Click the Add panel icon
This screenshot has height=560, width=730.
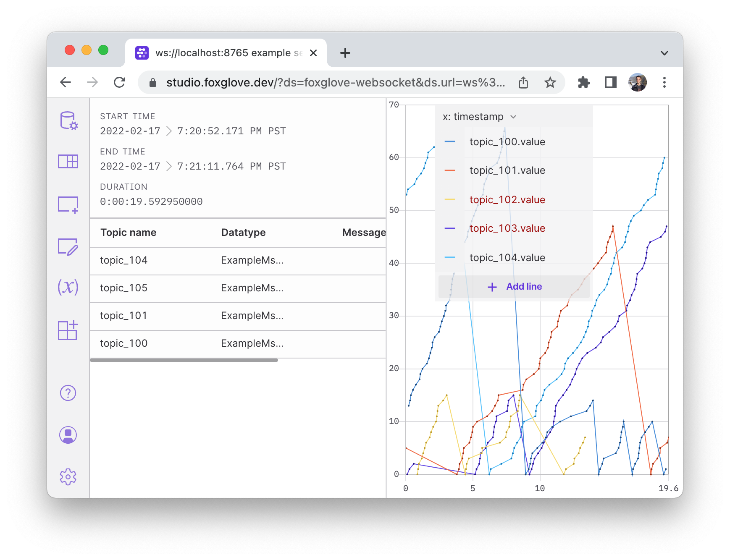point(68,204)
